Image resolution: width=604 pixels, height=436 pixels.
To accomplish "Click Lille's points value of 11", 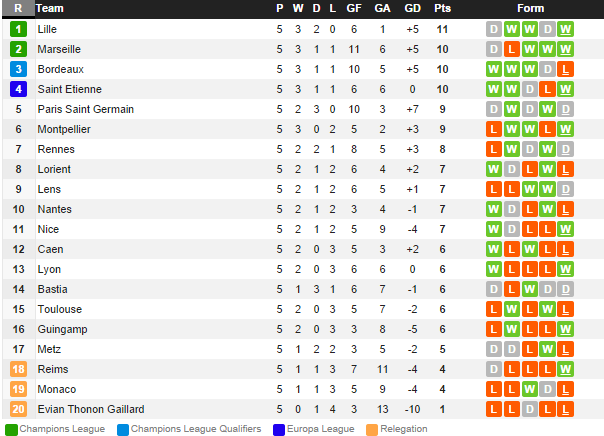I will point(443,29).
